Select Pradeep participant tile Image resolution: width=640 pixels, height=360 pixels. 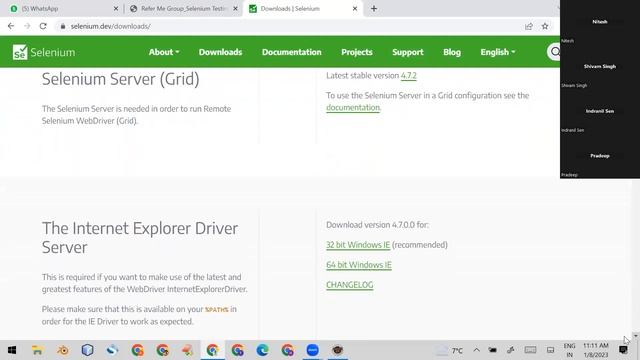(600, 156)
